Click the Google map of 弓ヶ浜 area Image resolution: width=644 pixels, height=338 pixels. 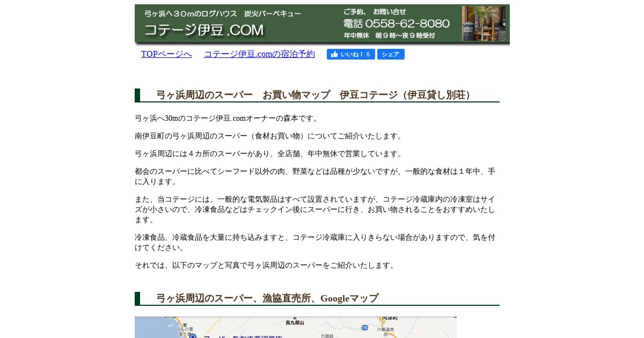(296, 327)
